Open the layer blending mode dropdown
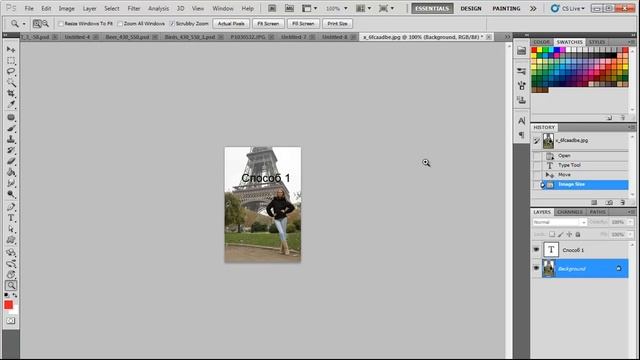Viewport: 640px width, 360px height. (x=560, y=222)
